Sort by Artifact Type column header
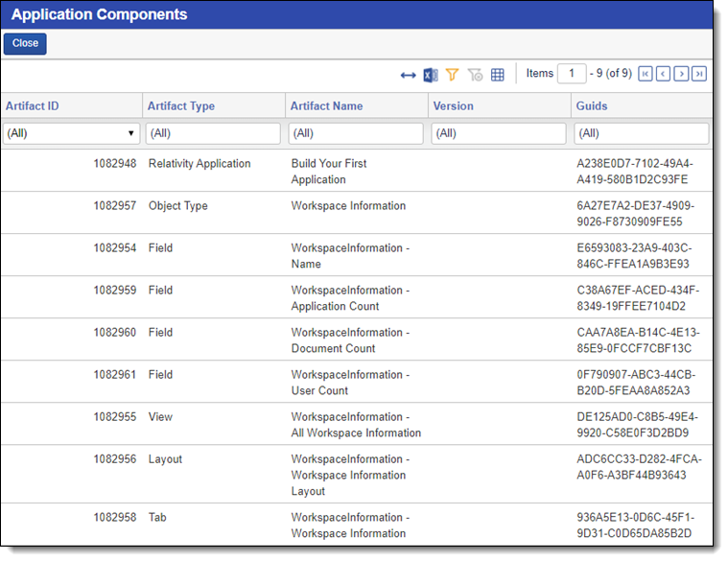The width and height of the screenshot is (728, 561). tap(181, 105)
